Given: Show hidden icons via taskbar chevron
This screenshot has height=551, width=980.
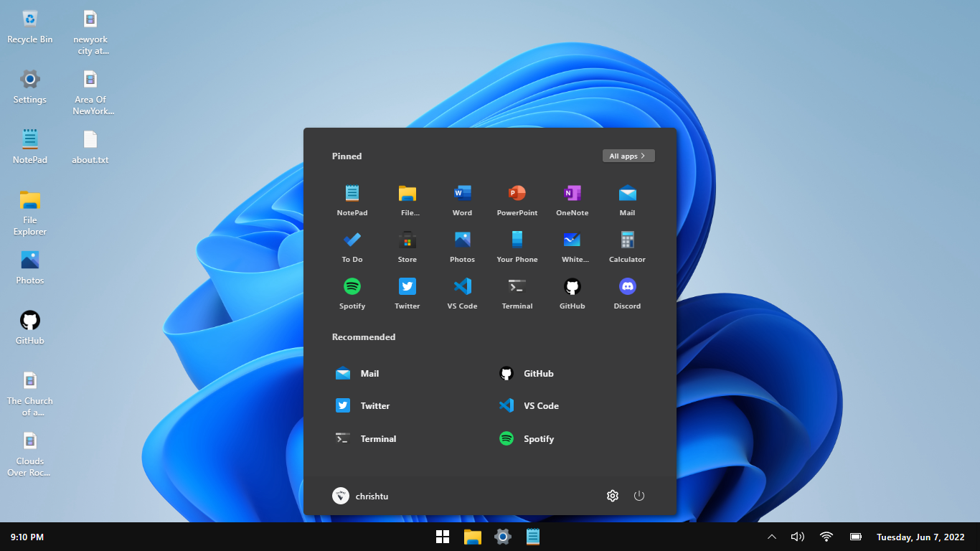Looking at the screenshot, I should pos(772,537).
